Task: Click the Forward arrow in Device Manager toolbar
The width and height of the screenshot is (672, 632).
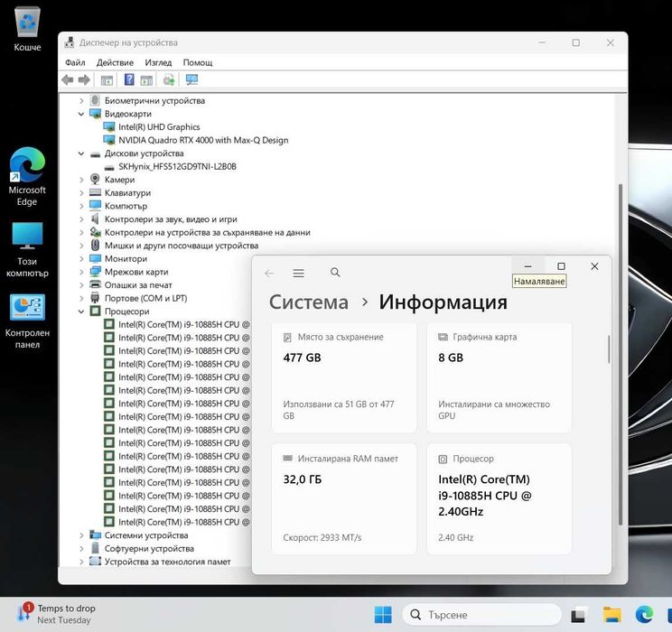Action: tap(84, 79)
